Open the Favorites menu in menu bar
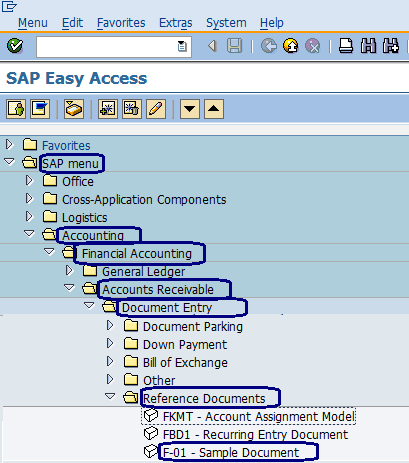The image size is (409, 463). pos(121,23)
